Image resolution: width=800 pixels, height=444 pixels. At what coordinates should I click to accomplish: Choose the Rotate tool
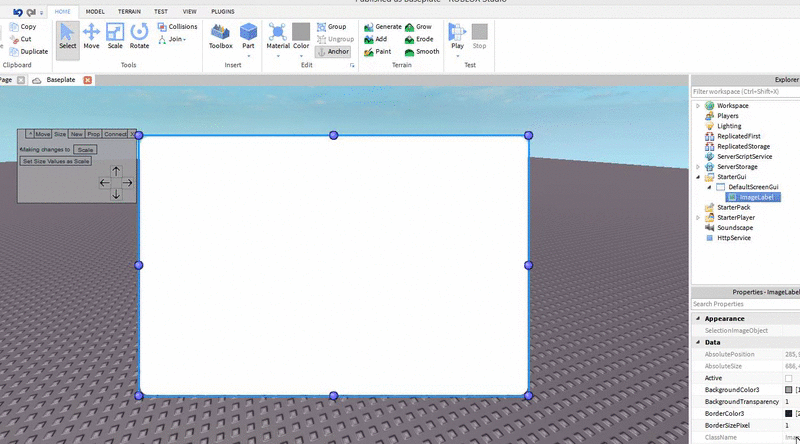(x=139, y=37)
